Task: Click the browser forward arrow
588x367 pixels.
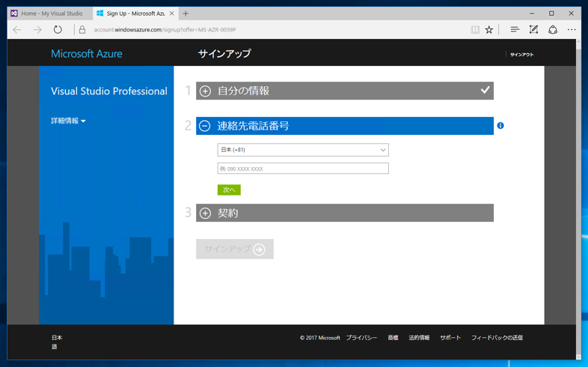Action: (x=37, y=30)
